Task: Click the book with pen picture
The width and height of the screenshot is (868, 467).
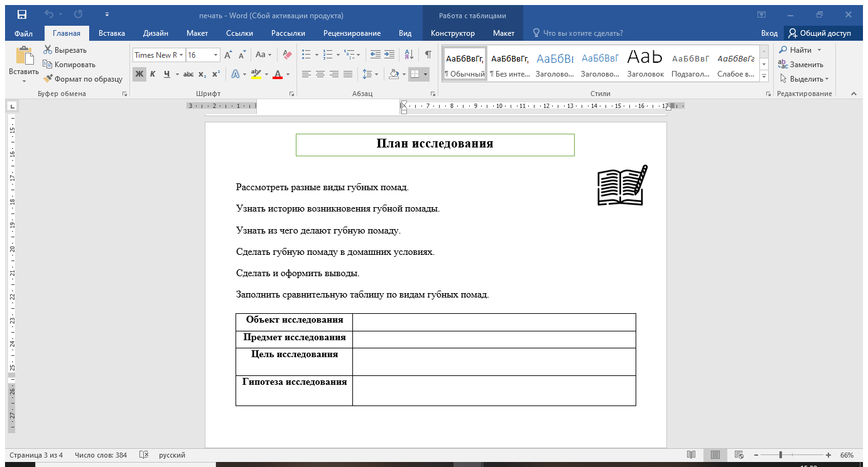Action: [622, 185]
